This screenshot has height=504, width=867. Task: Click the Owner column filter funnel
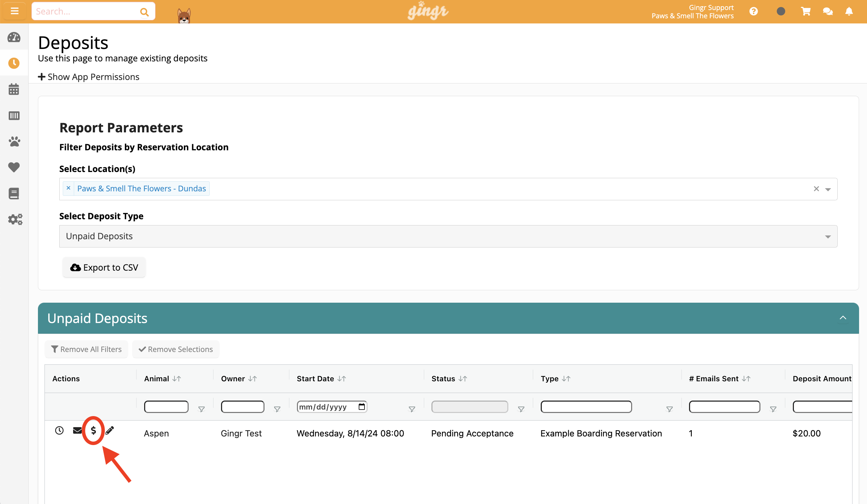click(x=277, y=409)
